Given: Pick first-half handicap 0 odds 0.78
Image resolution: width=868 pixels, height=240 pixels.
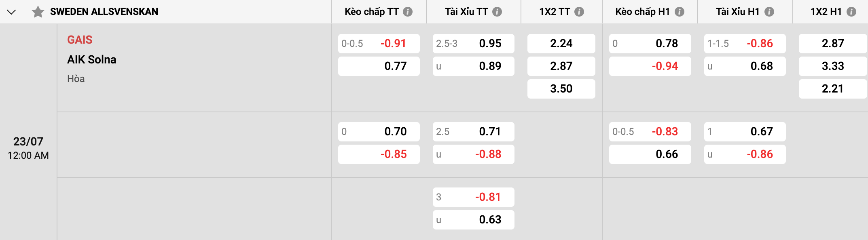Looking at the screenshot, I should click(650, 44).
